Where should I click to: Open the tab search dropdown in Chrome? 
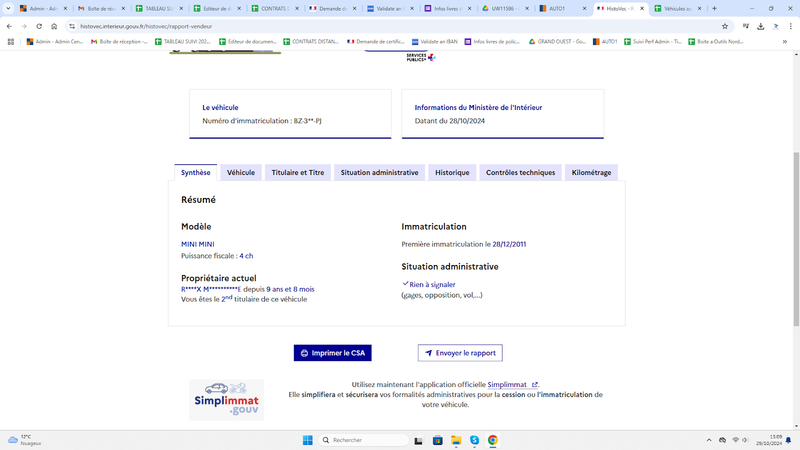click(x=8, y=8)
